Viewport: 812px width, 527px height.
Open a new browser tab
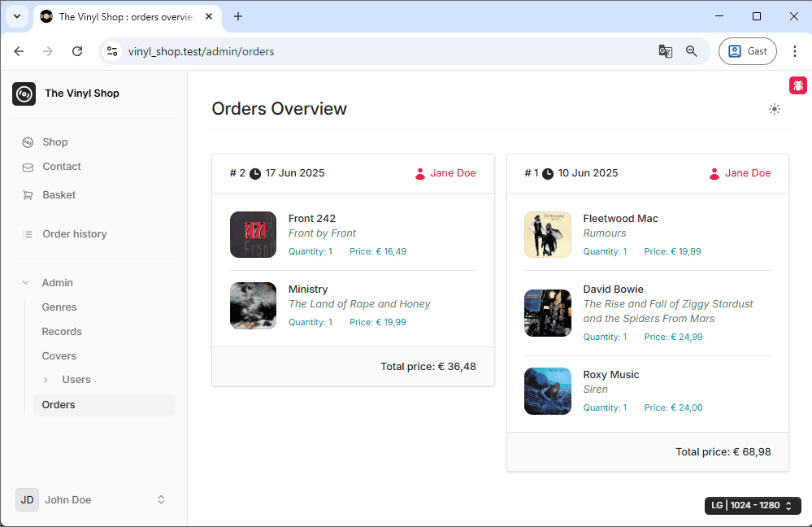point(237,16)
